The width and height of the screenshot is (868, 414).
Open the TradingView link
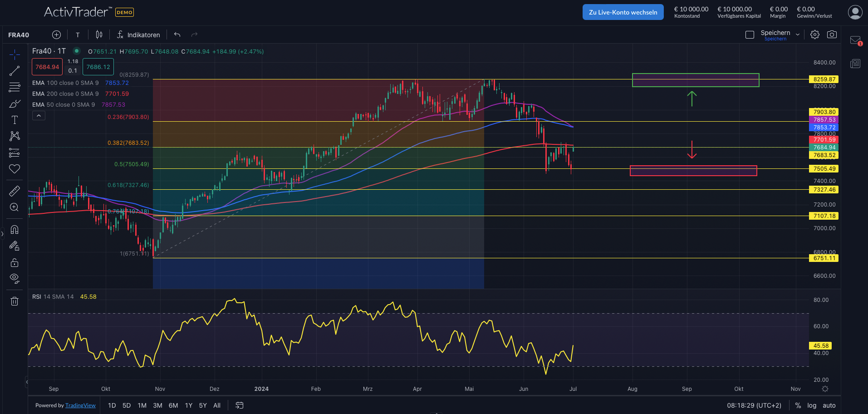[x=80, y=405]
